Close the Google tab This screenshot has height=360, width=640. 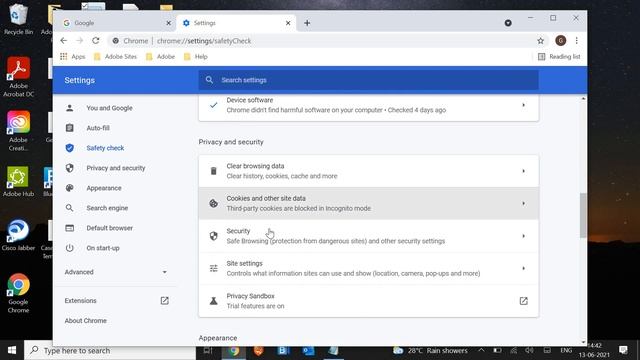pyautogui.click(x=168, y=23)
